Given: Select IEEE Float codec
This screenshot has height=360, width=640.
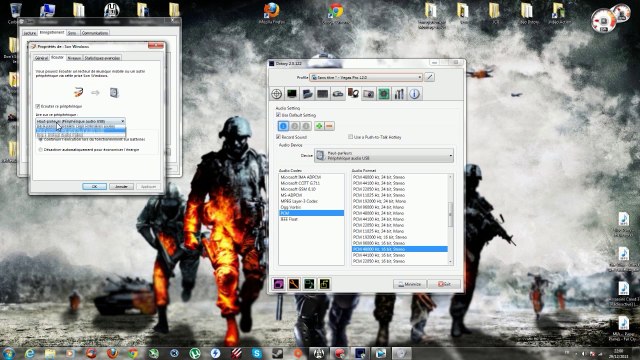Looking at the screenshot, I should 311,219.
